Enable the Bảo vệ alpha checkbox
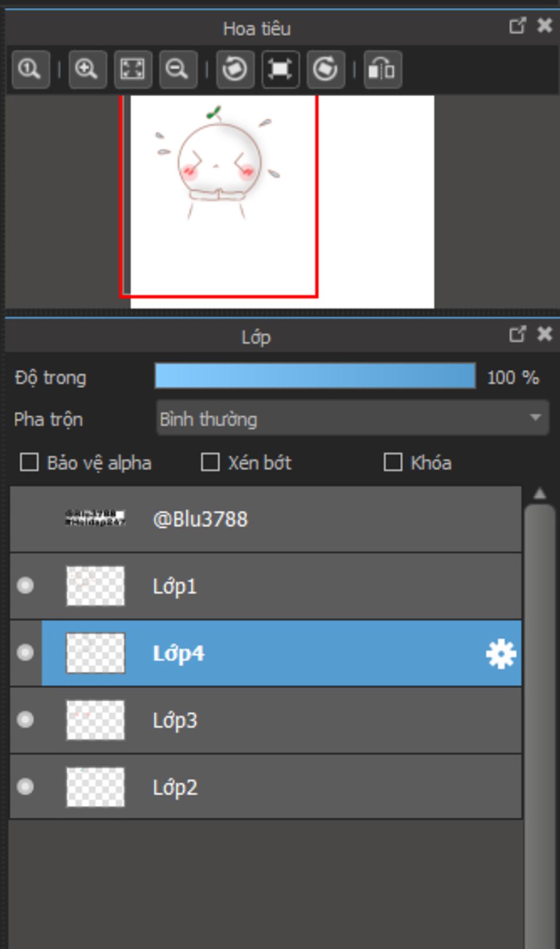This screenshot has height=949, width=560. click(29, 462)
